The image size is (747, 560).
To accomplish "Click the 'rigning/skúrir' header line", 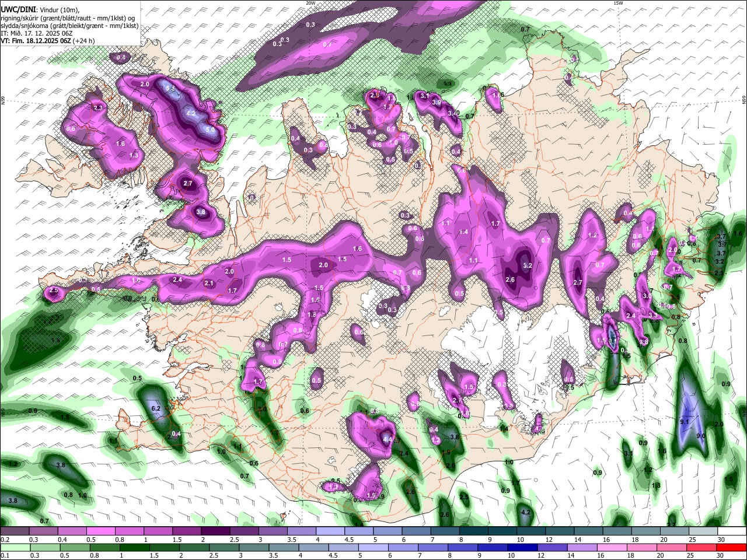I will point(68,17).
